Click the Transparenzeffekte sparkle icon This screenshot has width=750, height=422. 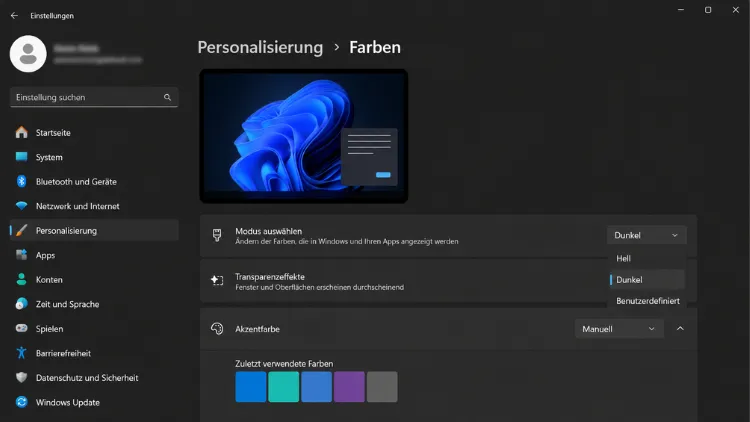[217, 280]
